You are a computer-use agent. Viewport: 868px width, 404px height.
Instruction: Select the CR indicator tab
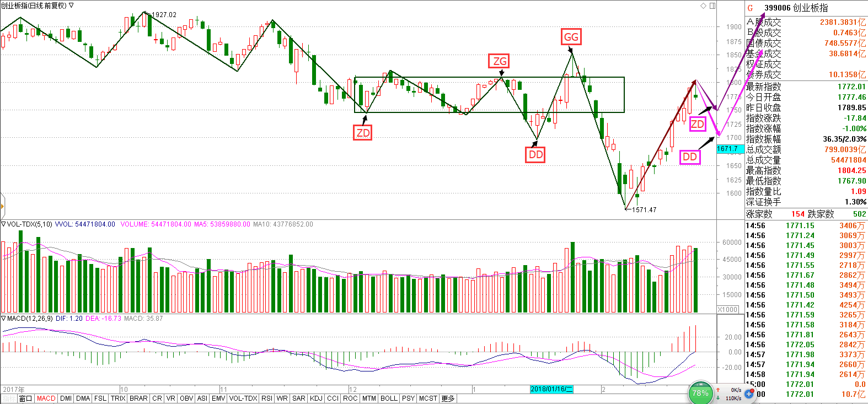coord(157,398)
